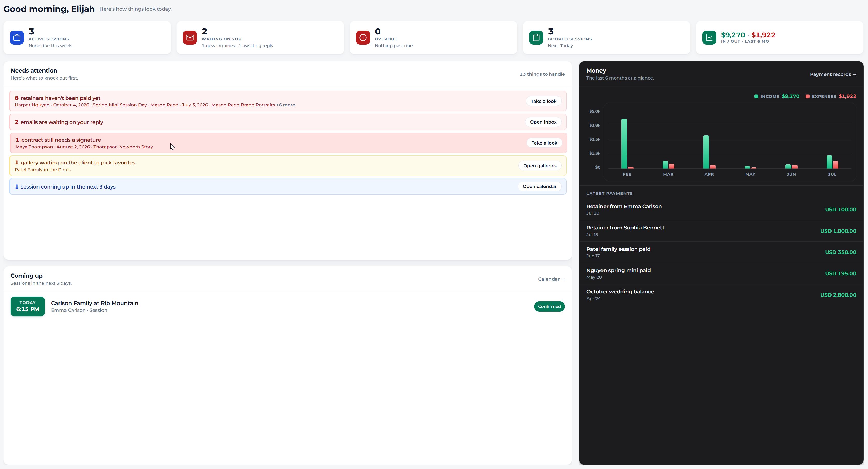868x469 pixels.
Task: Click the MAR month label on chart
Action: (668, 174)
